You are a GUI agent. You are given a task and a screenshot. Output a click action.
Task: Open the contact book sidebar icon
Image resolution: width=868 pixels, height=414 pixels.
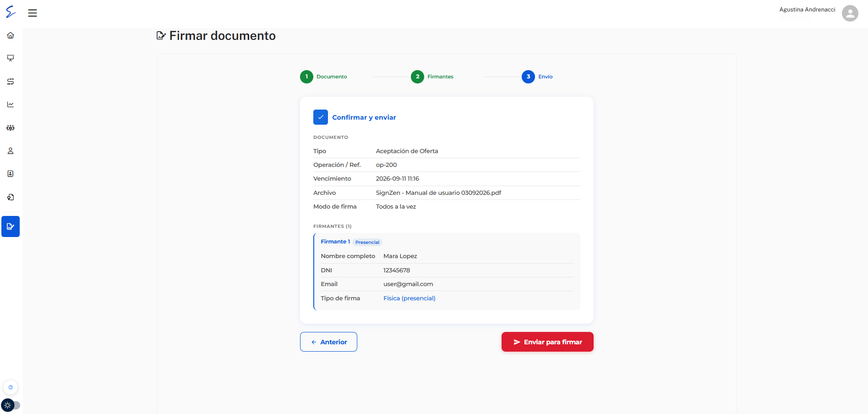(11, 174)
